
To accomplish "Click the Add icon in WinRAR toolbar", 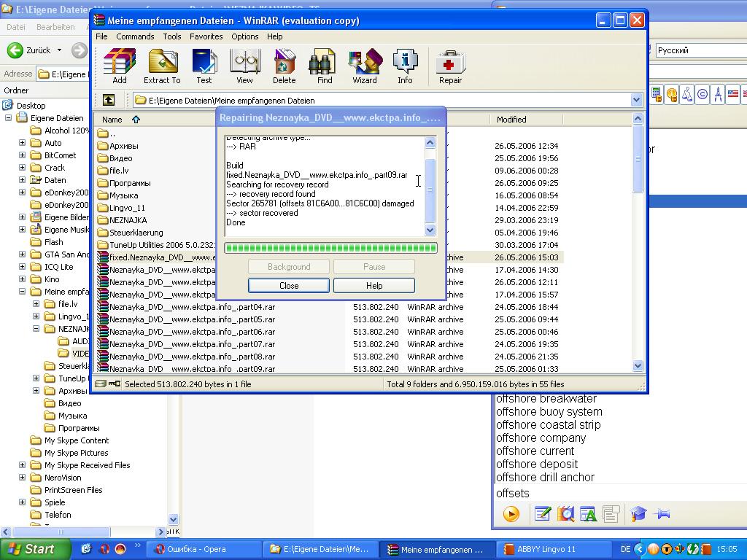I will pos(119,66).
